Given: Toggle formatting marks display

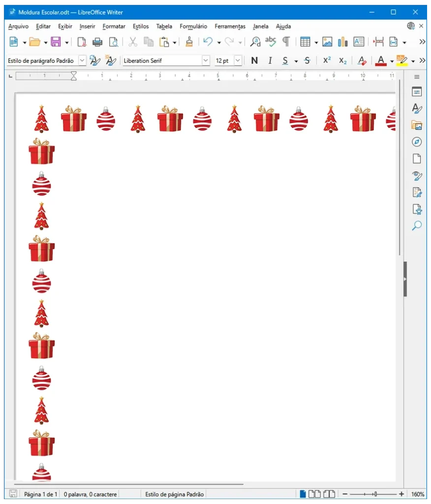Looking at the screenshot, I should [x=286, y=42].
